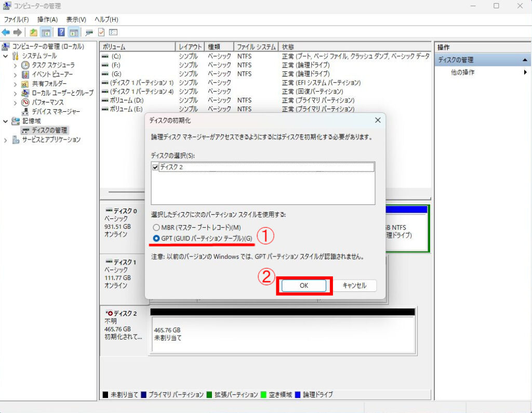Select the タスク スケジューラ clock icon

click(x=25, y=65)
